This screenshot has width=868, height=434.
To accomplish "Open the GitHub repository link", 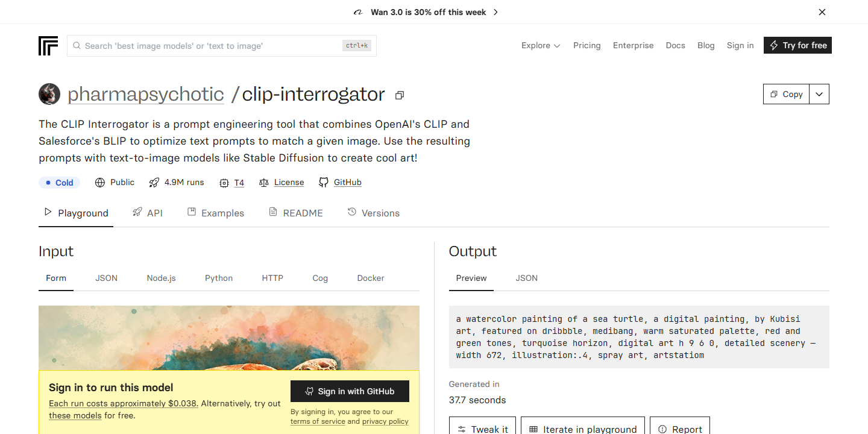I will tap(348, 183).
